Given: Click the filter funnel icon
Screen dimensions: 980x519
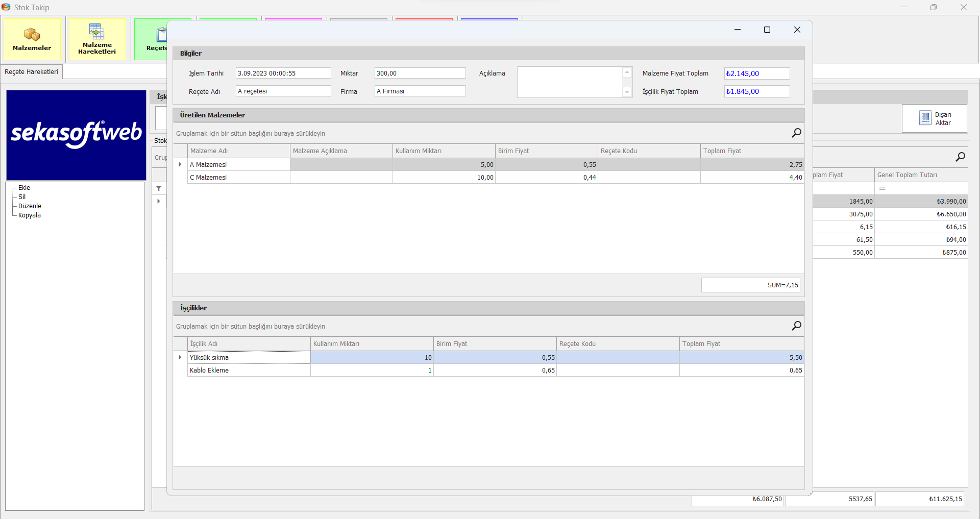Looking at the screenshot, I should [159, 188].
